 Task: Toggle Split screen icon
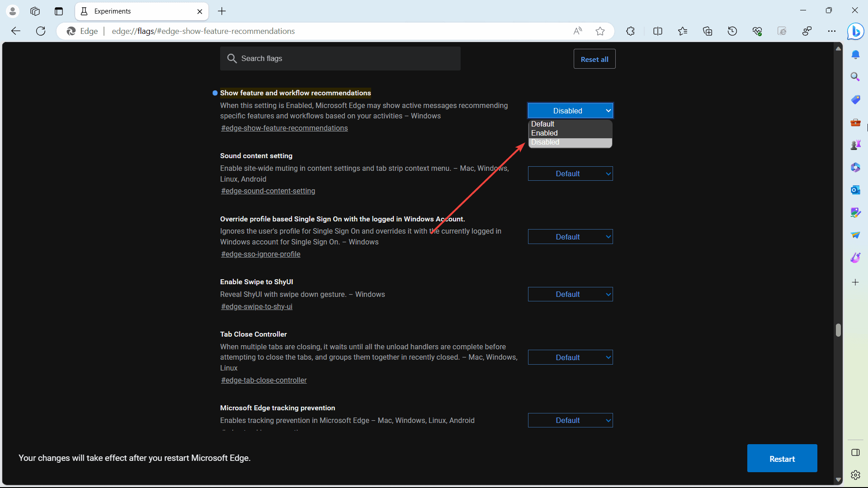click(x=658, y=31)
